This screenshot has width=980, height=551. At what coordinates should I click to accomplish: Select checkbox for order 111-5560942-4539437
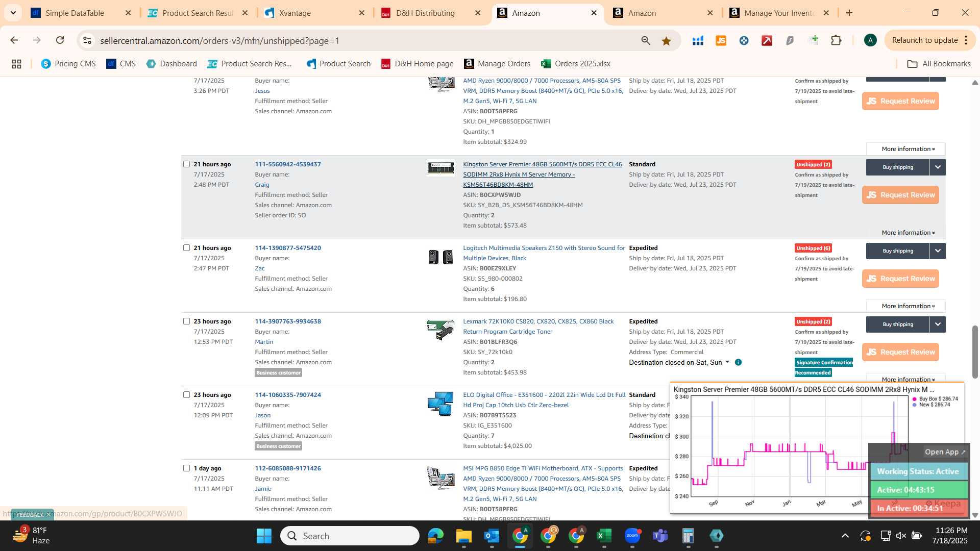[186, 164]
